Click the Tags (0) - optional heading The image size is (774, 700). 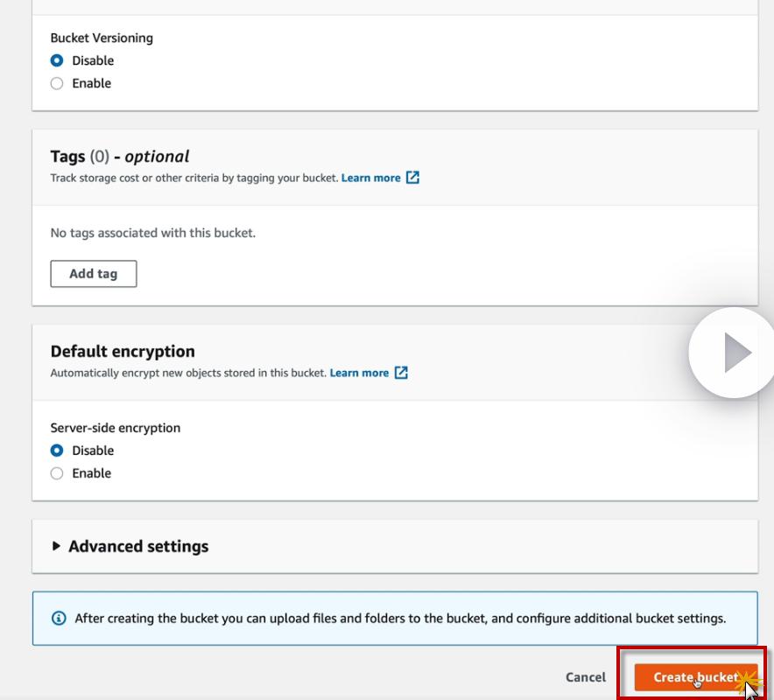coord(120,157)
